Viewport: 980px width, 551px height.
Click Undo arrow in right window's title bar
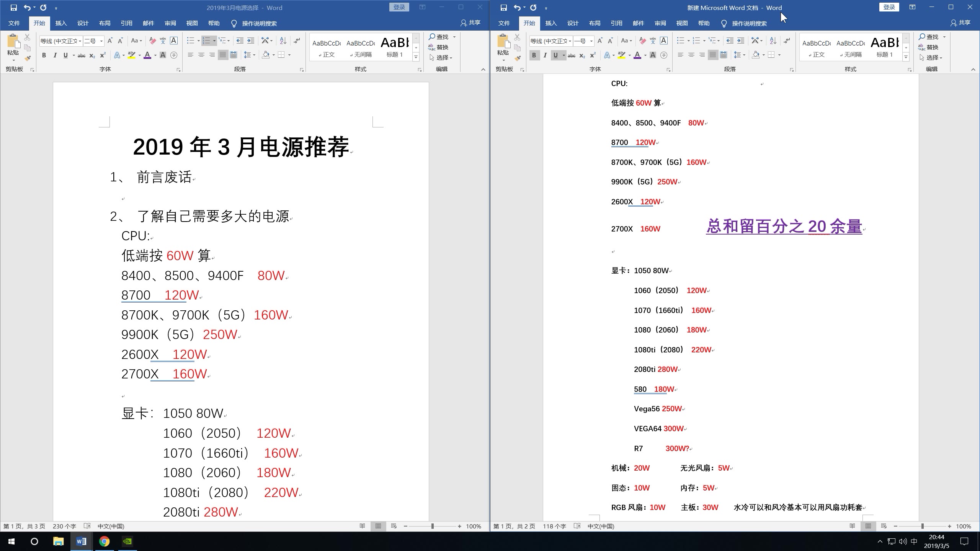pyautogui.click(x=517, y=8)
